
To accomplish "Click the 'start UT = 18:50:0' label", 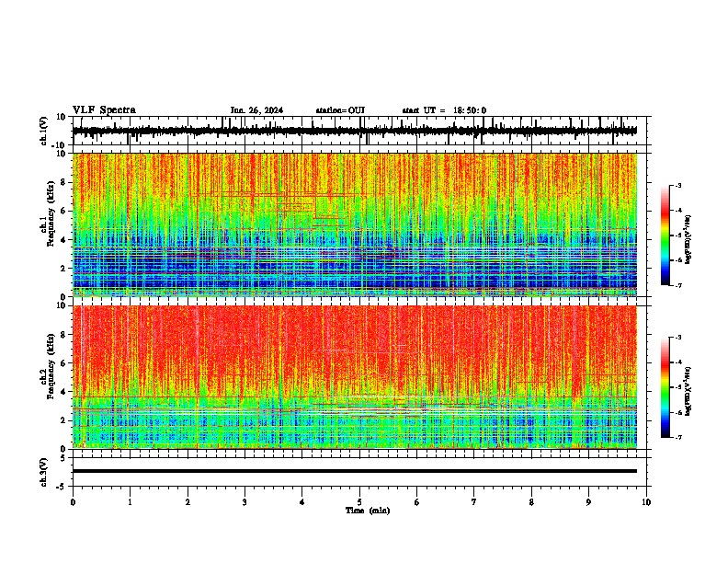I will pyautogui.click(x=444, y=110).
